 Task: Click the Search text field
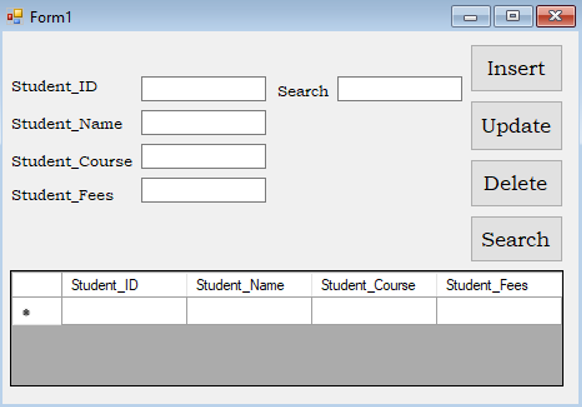400,89
